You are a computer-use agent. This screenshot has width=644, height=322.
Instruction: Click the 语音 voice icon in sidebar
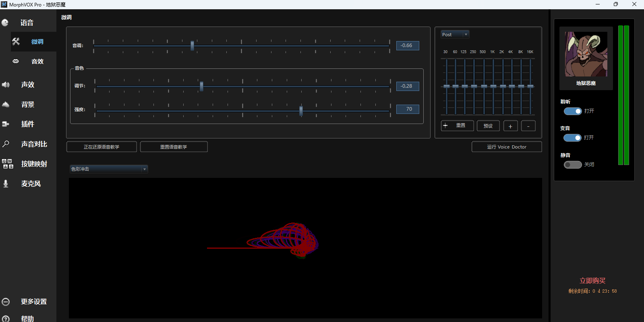tap(5, 23)
